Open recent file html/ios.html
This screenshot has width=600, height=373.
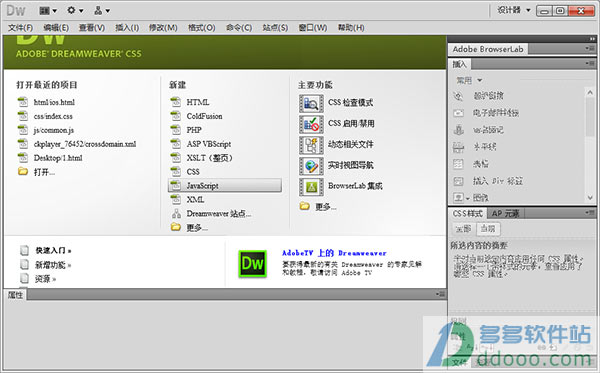(x=54, y=102)
